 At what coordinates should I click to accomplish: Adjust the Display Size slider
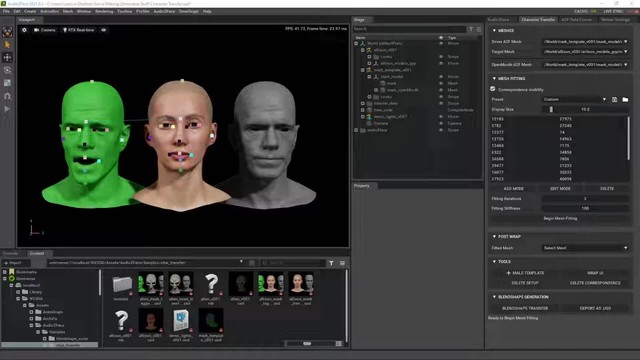[x=585, y=109]
